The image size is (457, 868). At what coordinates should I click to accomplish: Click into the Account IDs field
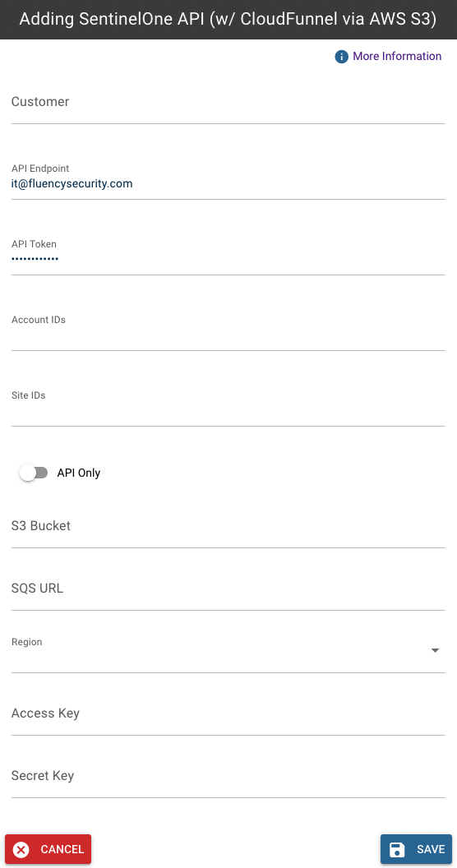(x=228, y=331)
